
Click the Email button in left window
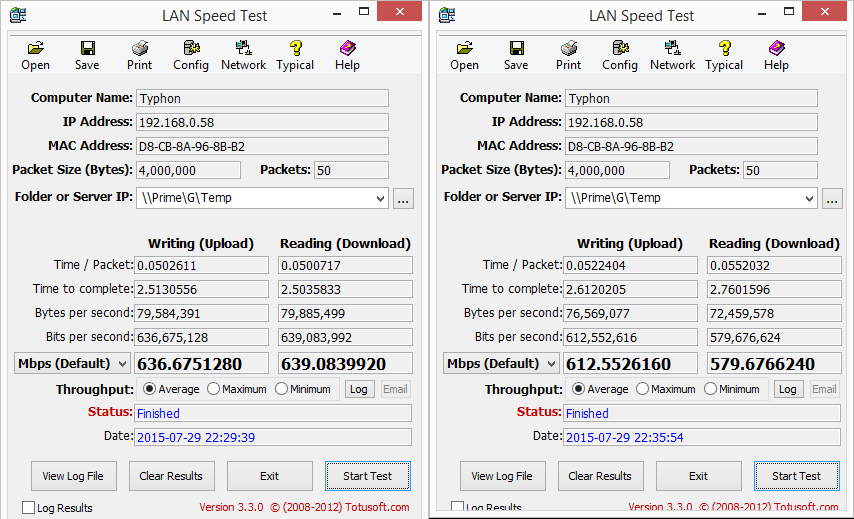tap(395, 389)
